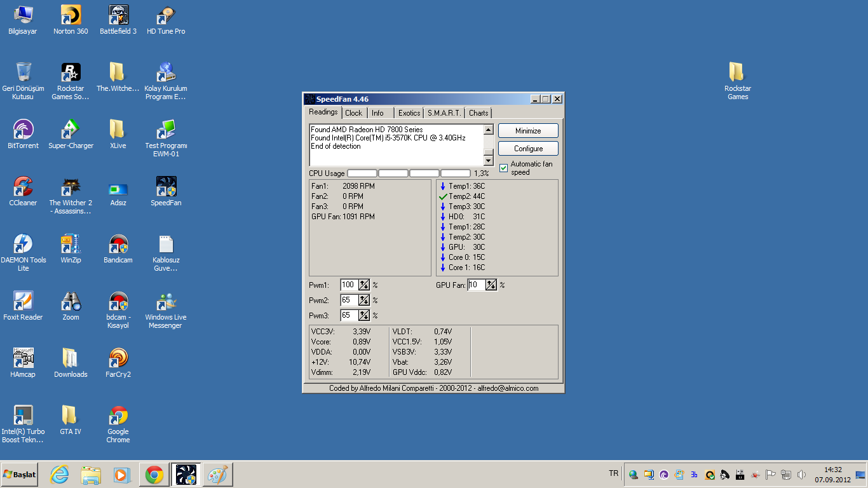This screenshot has width=868, height=488.
Task: Select the HAmcap desktop icon
Action: (x=23, y=363)
